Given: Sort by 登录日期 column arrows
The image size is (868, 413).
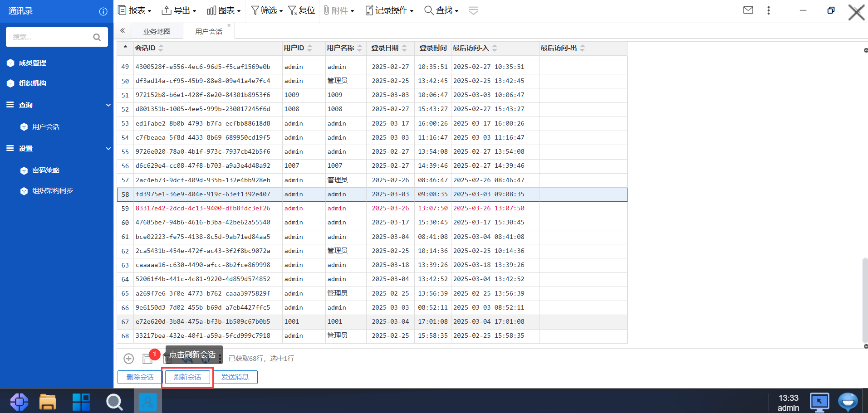Looking at the screenshot, I should (404, 48).
